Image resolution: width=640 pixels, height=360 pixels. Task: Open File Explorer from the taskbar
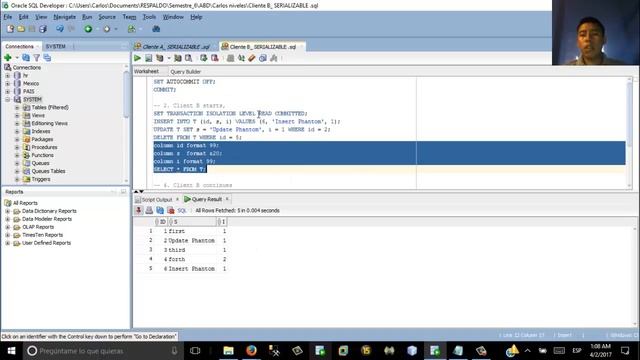pos(228,351)
